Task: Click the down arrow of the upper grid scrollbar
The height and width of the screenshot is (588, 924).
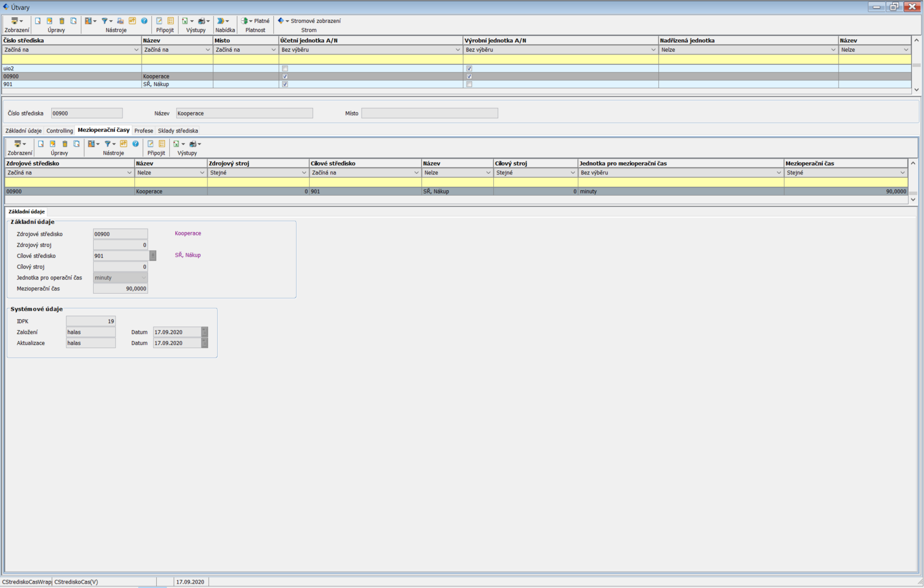Action: tap(916, 90)
